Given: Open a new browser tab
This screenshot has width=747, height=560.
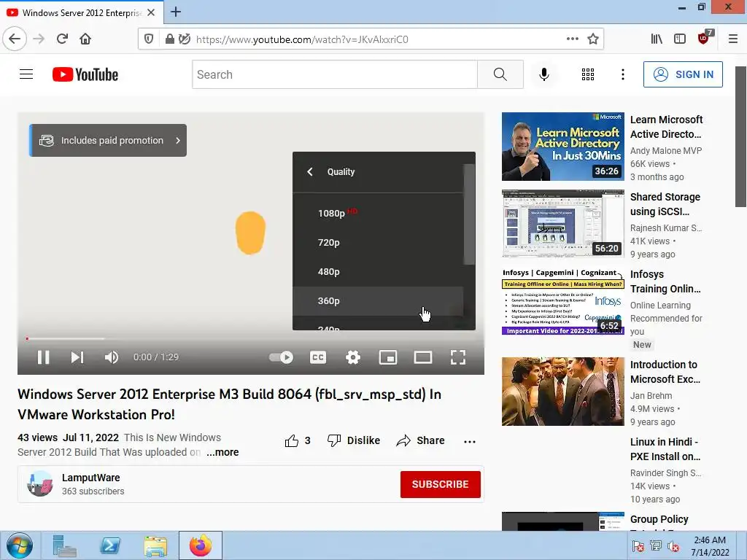Looking at the screenshot, I should point(176,12).
